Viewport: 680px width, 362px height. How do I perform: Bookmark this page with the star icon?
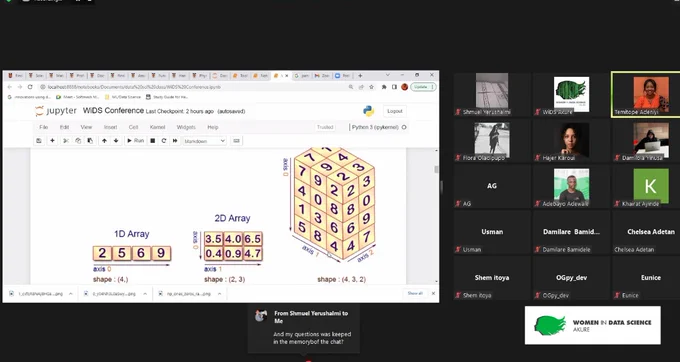[371, 87]
